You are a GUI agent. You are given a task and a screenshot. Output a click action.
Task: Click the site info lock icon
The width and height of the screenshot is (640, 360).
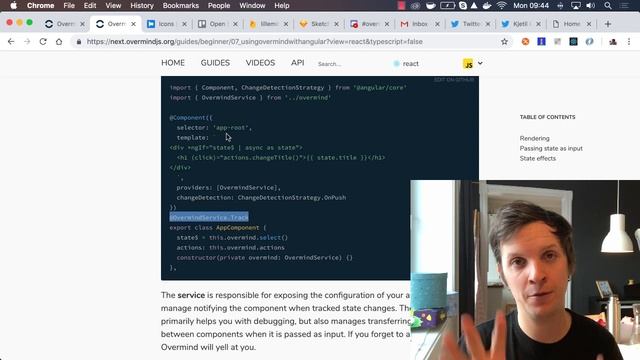point(79,42)
